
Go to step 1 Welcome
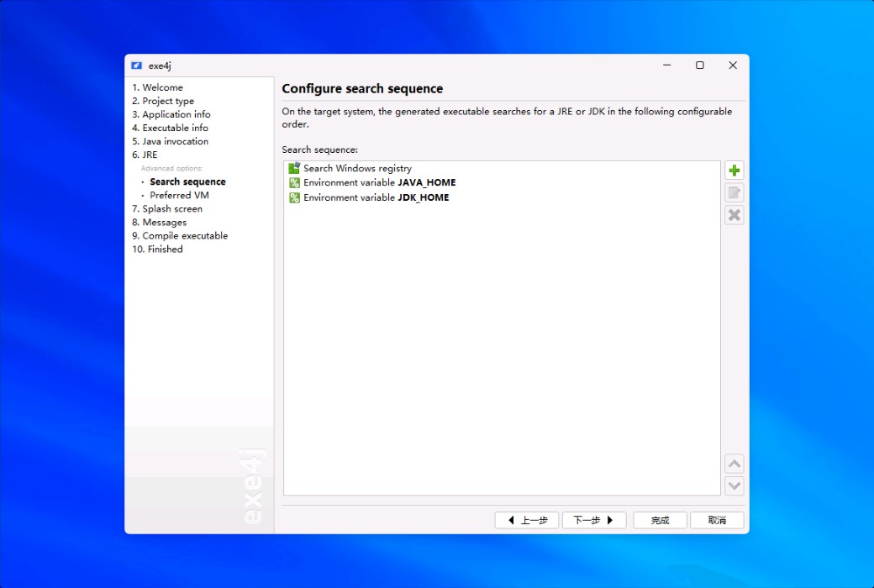157,87
